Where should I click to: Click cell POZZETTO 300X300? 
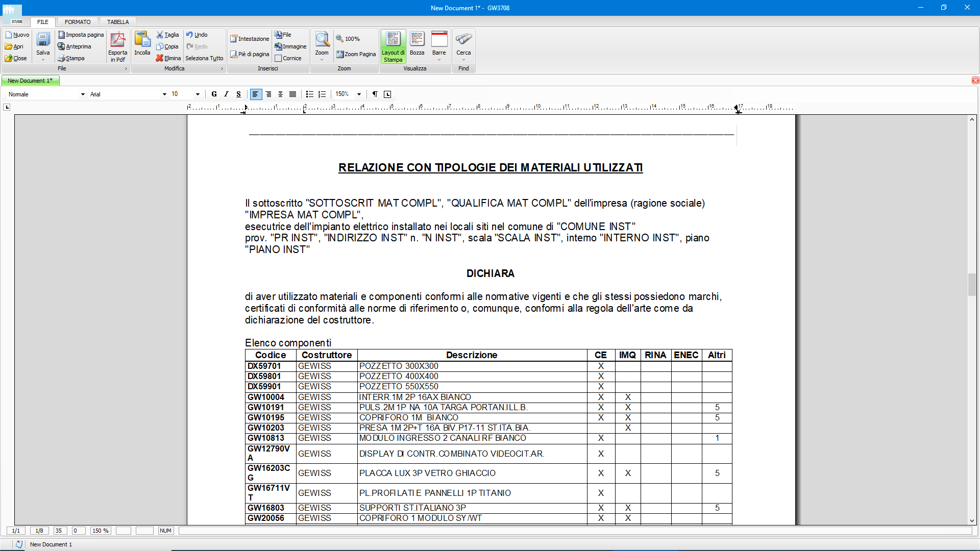click(x=472, y=366)
